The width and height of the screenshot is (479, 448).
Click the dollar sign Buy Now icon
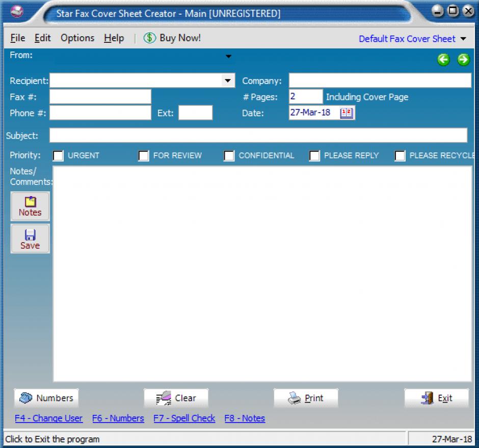pos(150,38)
